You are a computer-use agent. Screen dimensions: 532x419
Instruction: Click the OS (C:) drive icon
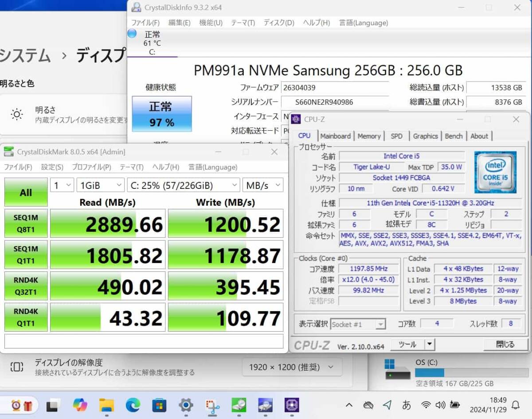tap(398, 370)
